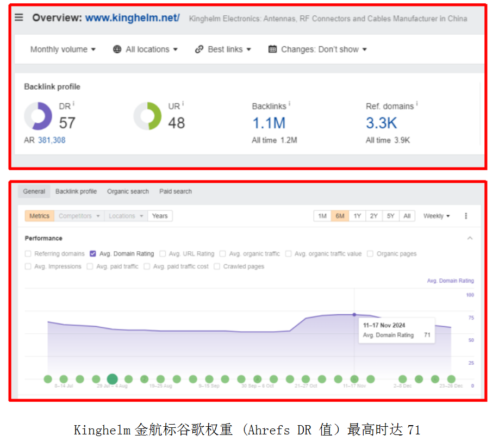Viewport: 499px width, 448px height.
Task: Click the UR info icon
Action: (x=183, y=103)
